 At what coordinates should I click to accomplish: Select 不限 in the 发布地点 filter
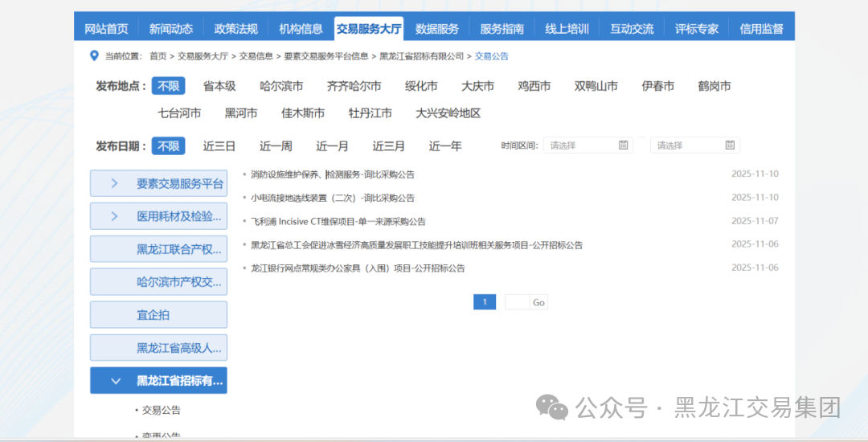[169, 86]
